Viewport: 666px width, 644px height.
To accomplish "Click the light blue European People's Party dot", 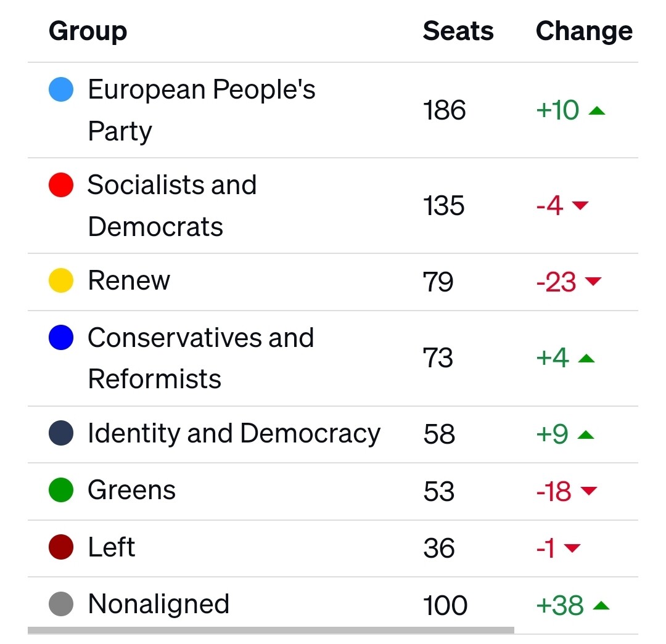I will click(61, 89).
